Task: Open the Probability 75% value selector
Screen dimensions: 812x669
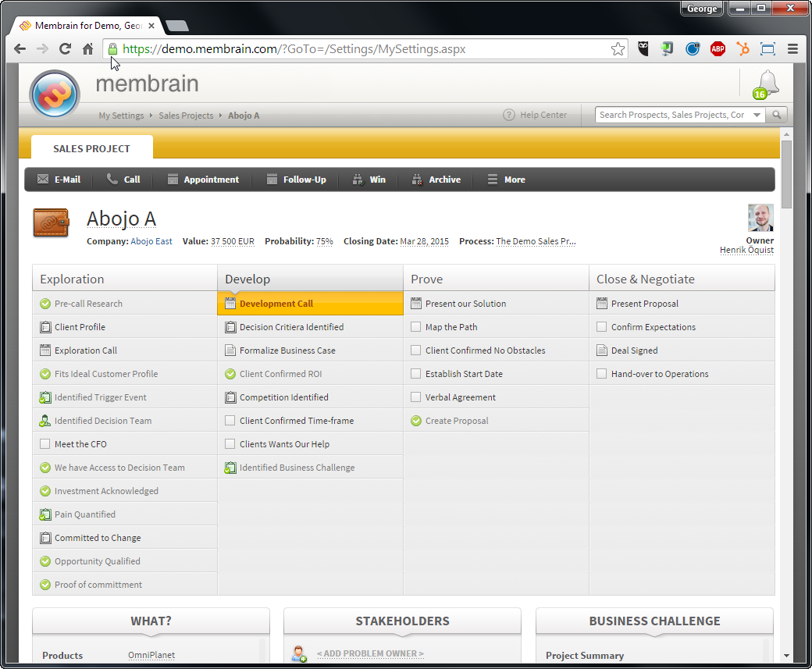Action: [324, 241]
